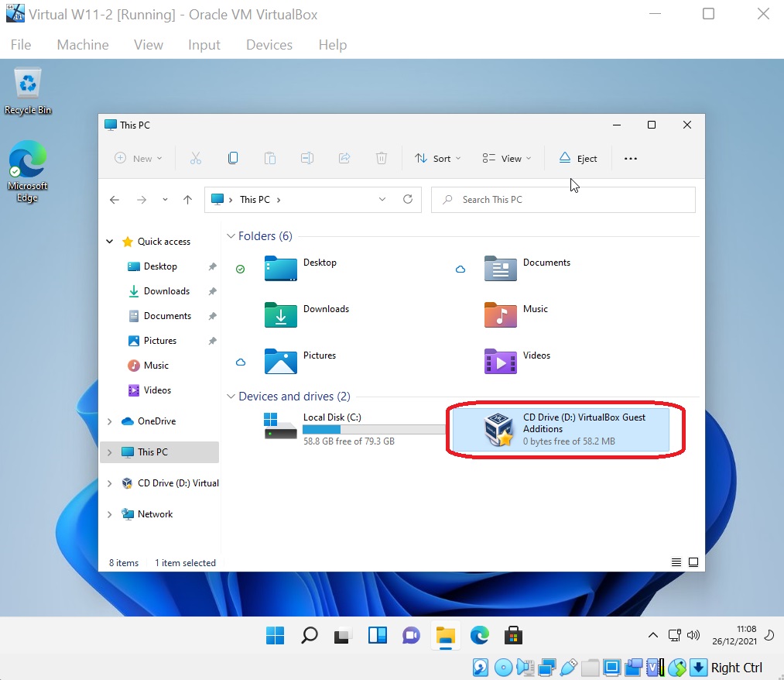Collapse Devices and drives (2) group
The width and height of the screenshot is (784, 680).
(x=231, y=397)
